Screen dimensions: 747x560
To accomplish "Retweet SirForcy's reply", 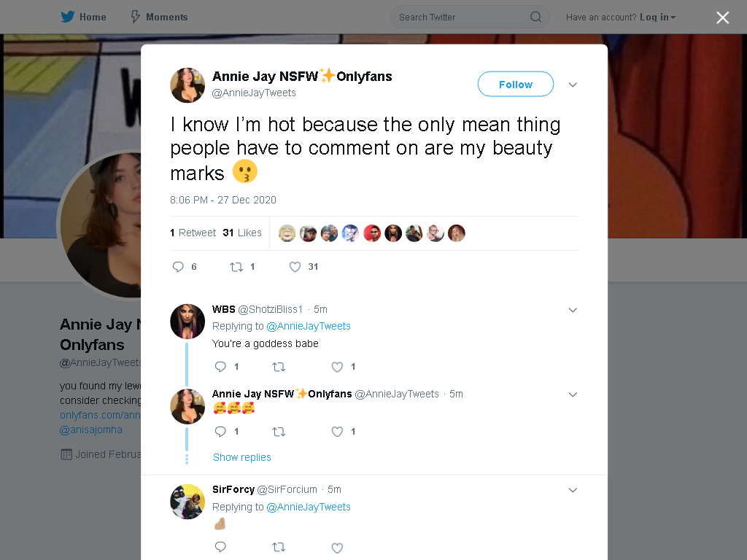I will (279, 548).
